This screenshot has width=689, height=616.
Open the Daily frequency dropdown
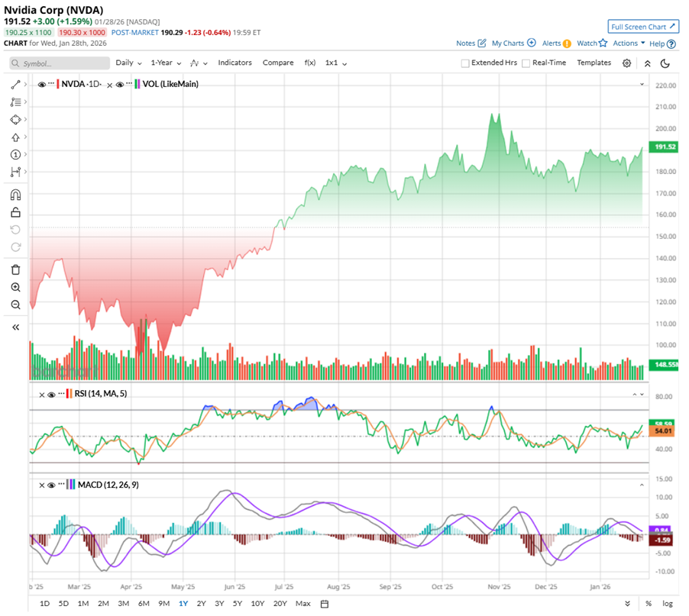point(128,63)
